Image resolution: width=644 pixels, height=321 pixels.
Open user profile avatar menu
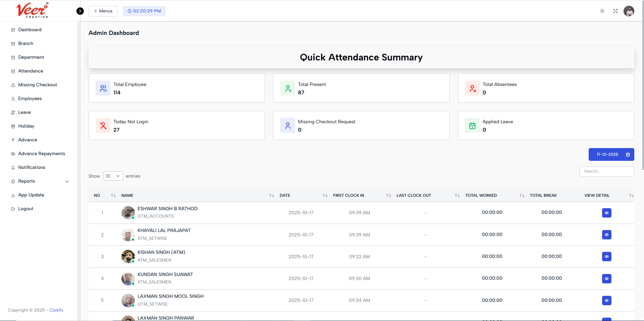tap(629, 11)
